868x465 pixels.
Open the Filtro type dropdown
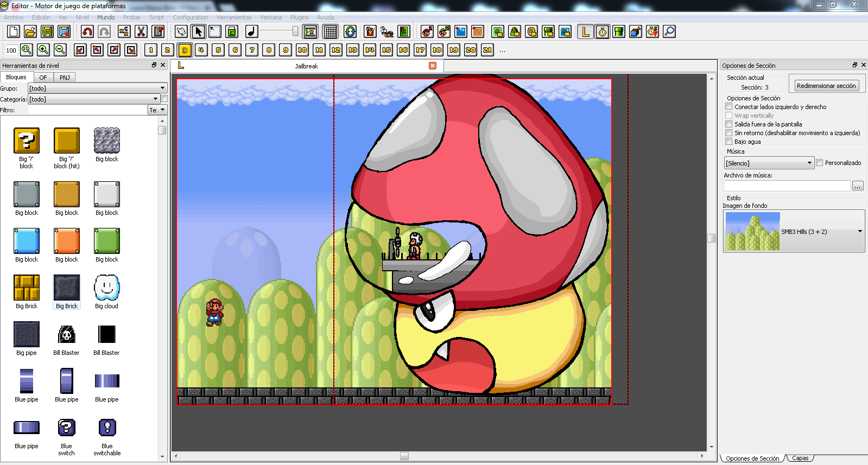coord(157,110)
